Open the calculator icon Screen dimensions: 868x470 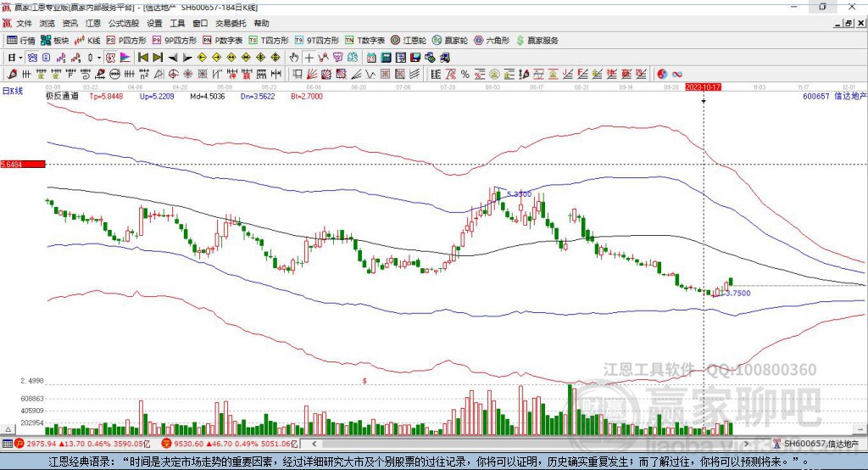(387, 58)
